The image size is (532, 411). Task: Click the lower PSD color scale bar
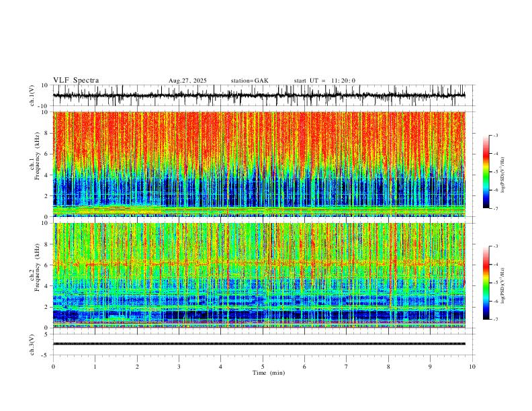tap(486, 283)
